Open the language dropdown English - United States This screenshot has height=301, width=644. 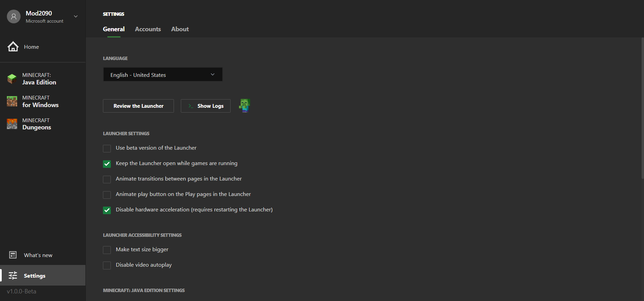pyautogui.click(x=163, y=74)
